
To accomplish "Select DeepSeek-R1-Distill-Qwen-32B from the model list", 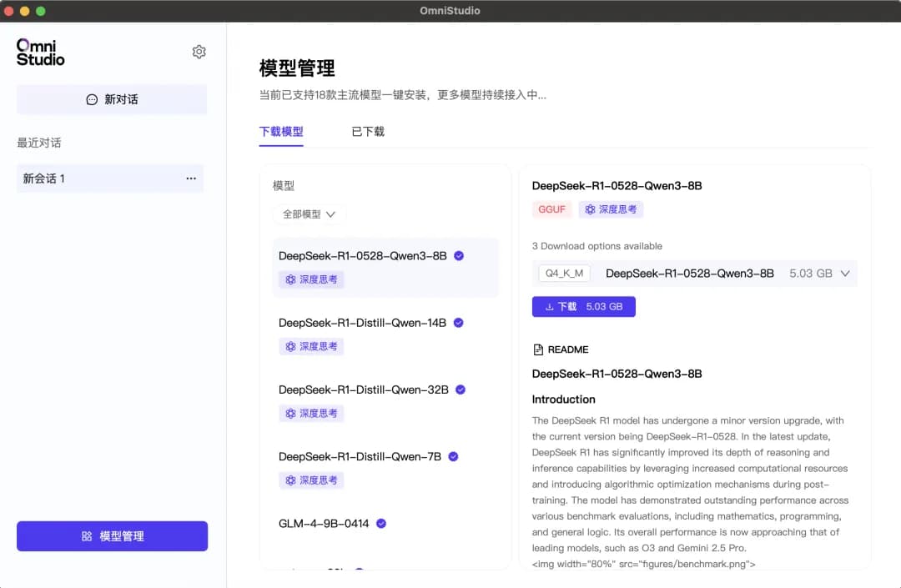I will point(365,389).
